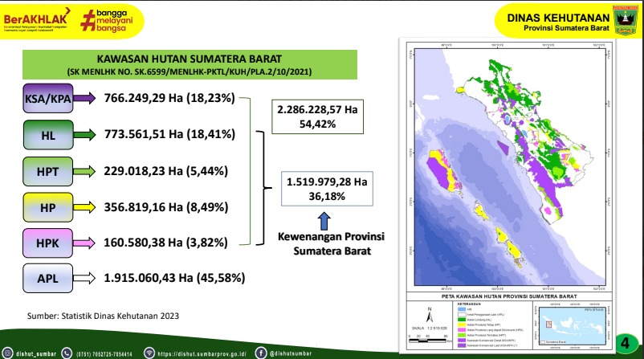Click the green arrow next to HL
This screenshot has height=359, width=644.
85,136
